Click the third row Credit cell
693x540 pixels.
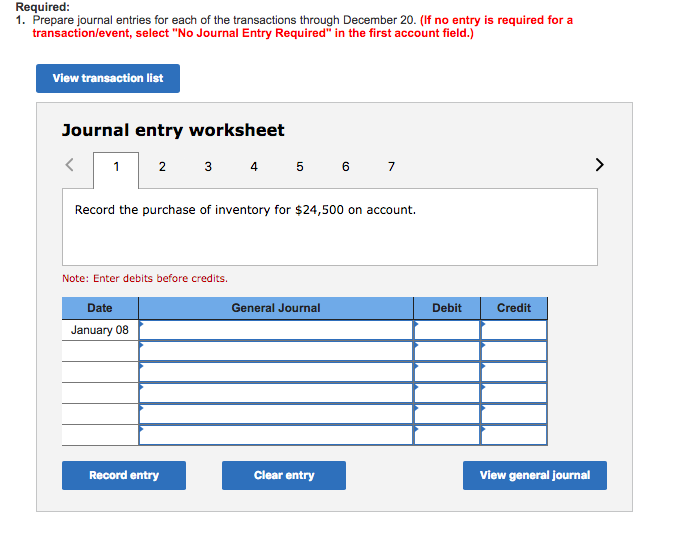[514, 372]
